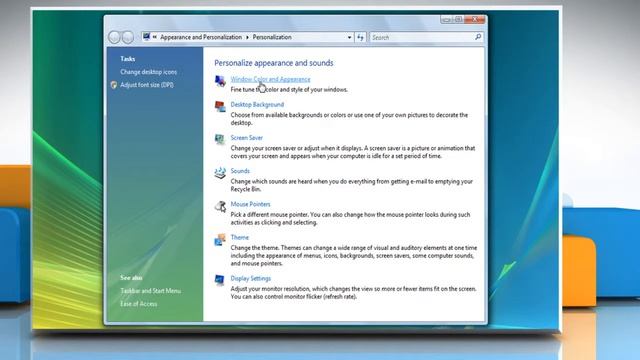Click the description starting 'Adjust your monitor resolution'
The image size is (640, 360).
coord(353,293)
